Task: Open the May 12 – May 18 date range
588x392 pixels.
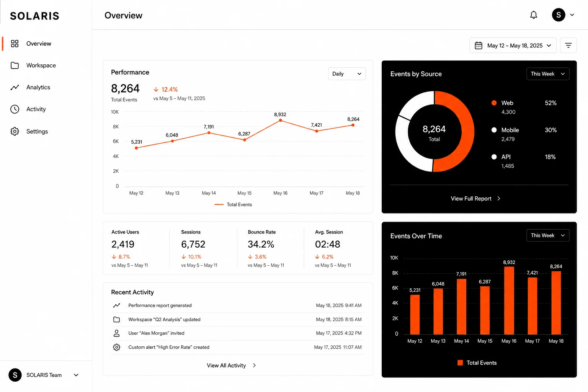Action: [513, 46]
